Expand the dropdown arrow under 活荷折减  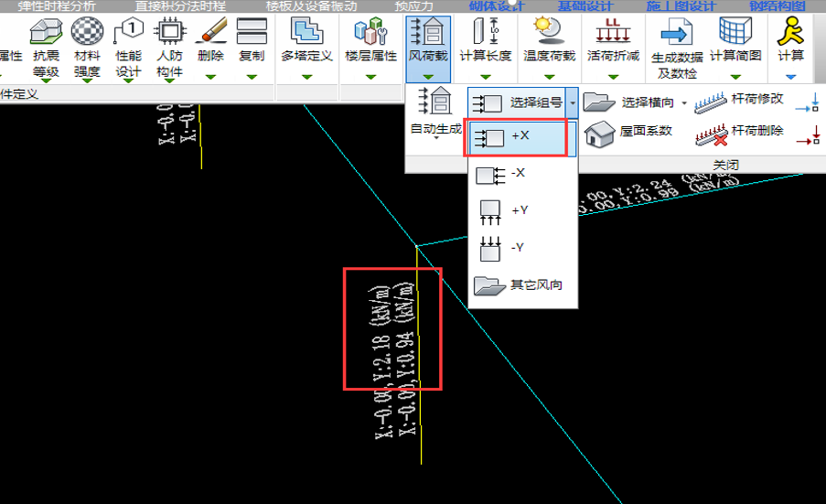pyautogui.click(x=613, y=77)
